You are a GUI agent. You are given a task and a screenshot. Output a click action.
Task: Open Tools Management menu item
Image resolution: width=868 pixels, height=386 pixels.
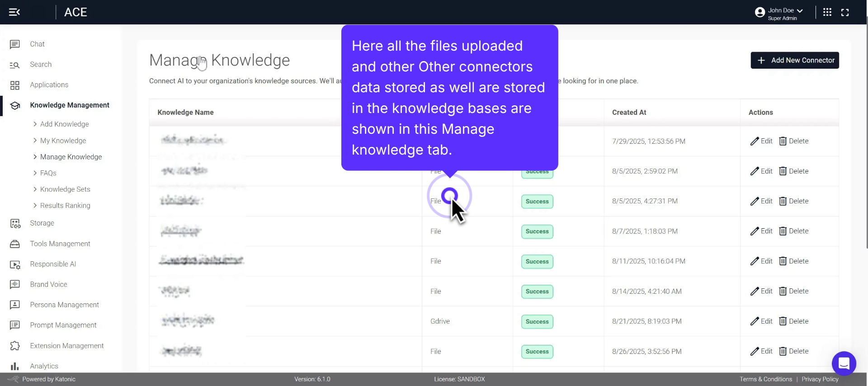[60, 244]
